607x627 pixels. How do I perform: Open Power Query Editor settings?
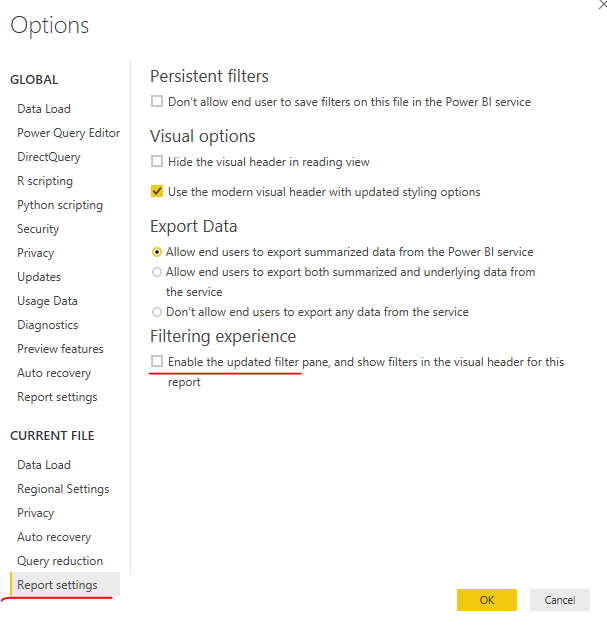68,133
